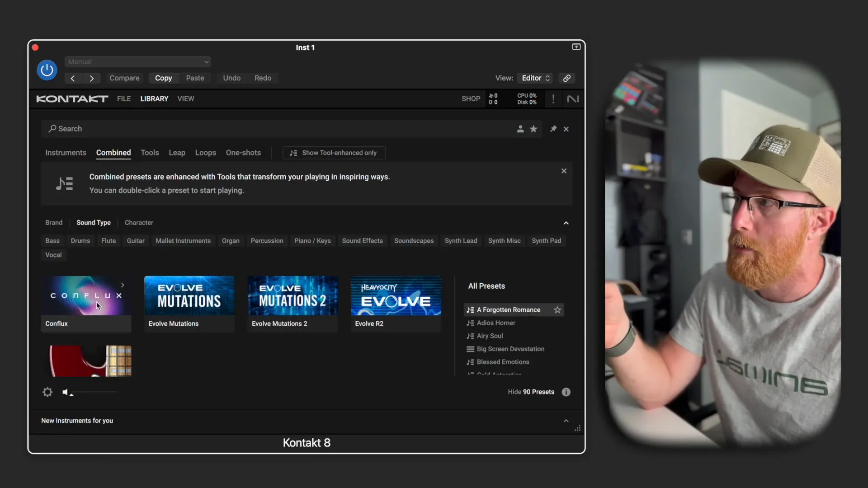This screenshot has height=488, width=868.
Task: Toggle the Vocal tag
Action: 53,255
